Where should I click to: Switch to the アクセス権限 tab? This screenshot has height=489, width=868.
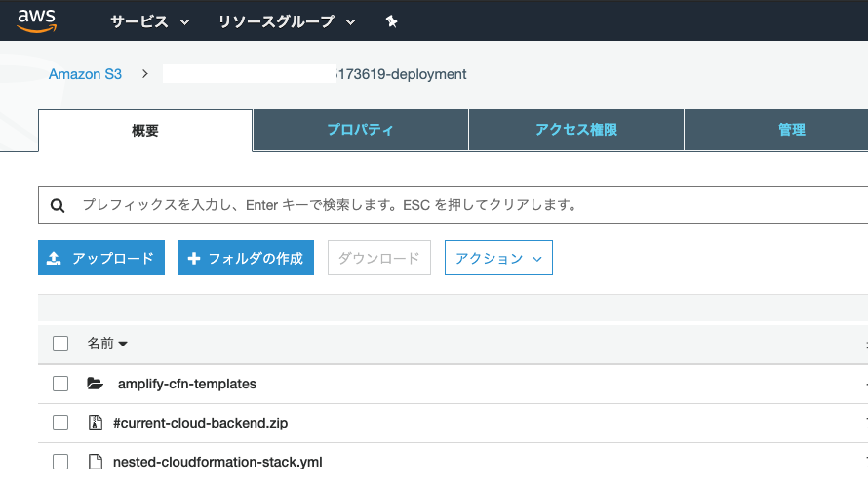(x=576, y=130)
